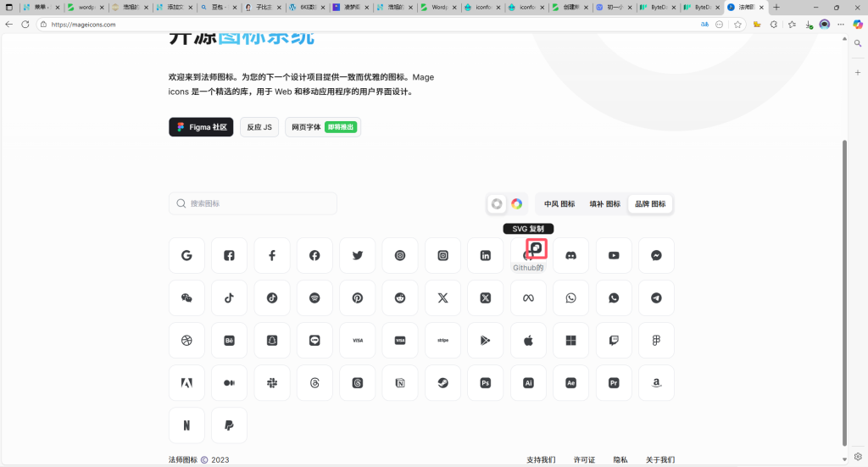Click the PayPal brand icon
868x467 pixels.
point(229,425)
